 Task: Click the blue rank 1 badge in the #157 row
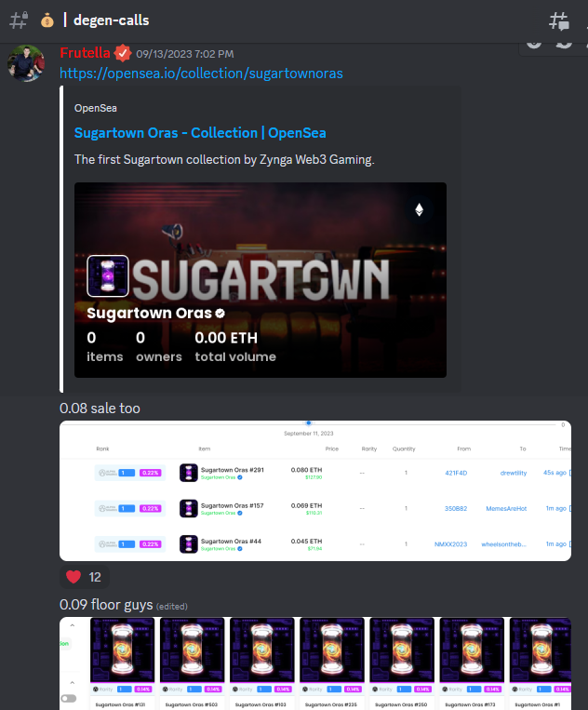tap(127, 508)
